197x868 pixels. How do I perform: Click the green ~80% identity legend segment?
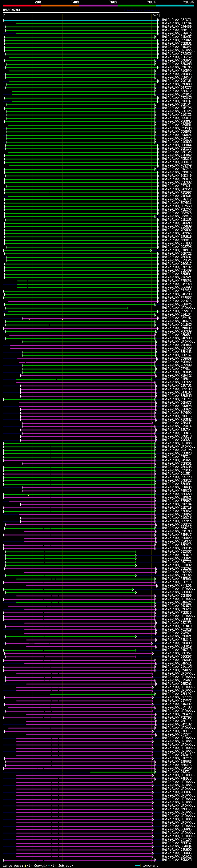tap(137, 6)
